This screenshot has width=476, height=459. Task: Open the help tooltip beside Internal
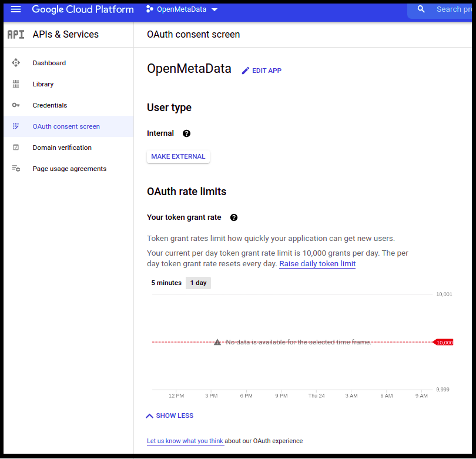pyautogui.click(x=186, y=133)
